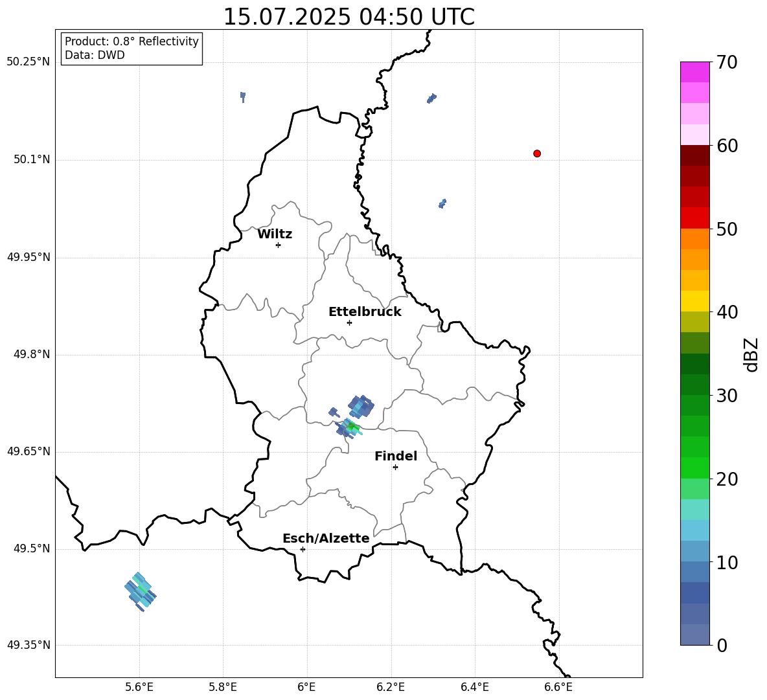The image size is (767, 700).
Task: Click the Findel station label
Action: pyautogui.click(x=396, y=456)
